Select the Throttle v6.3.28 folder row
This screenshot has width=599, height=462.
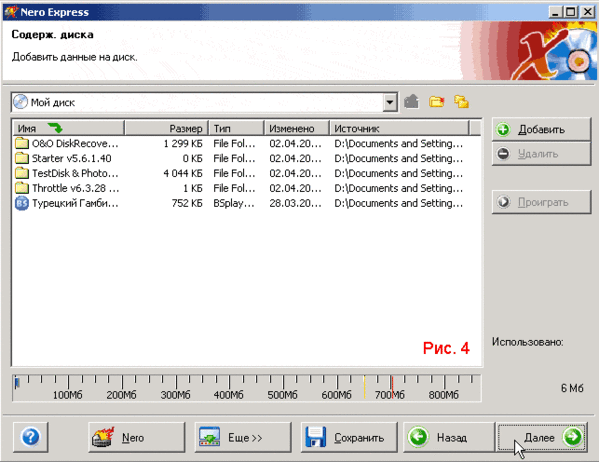246,188
